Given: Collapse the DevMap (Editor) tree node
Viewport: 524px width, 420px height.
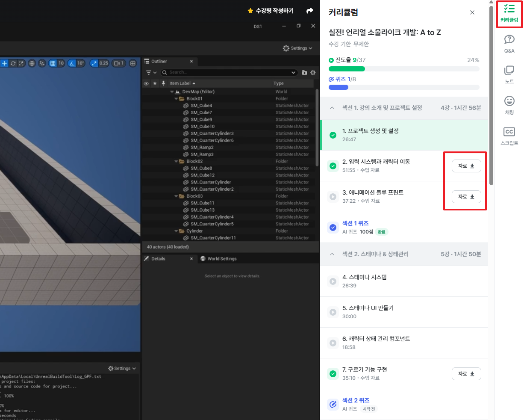Looking at the screenshot, I should [172, 92].
